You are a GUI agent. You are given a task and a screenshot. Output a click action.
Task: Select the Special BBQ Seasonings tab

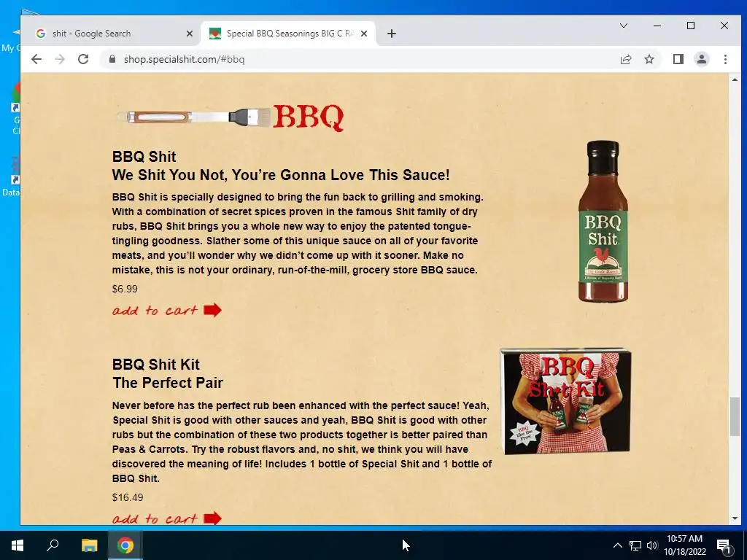pyautogui.click(x=288, y=34)
